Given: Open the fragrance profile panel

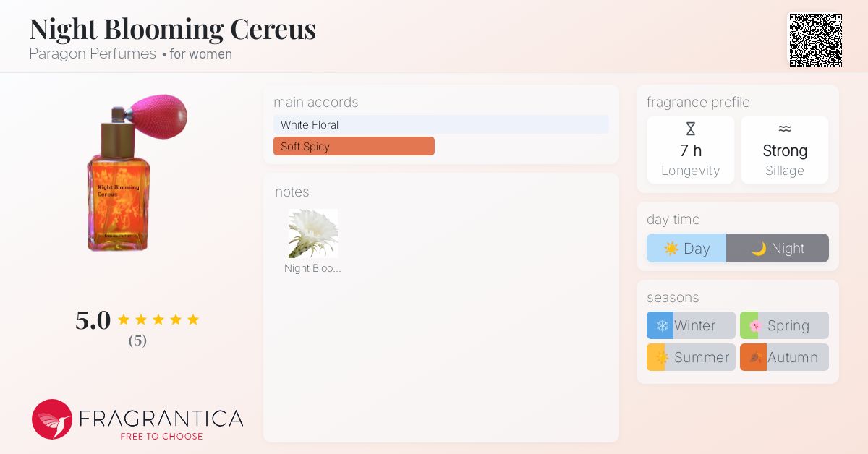Looking at the screenshot, I should [697, 103].
